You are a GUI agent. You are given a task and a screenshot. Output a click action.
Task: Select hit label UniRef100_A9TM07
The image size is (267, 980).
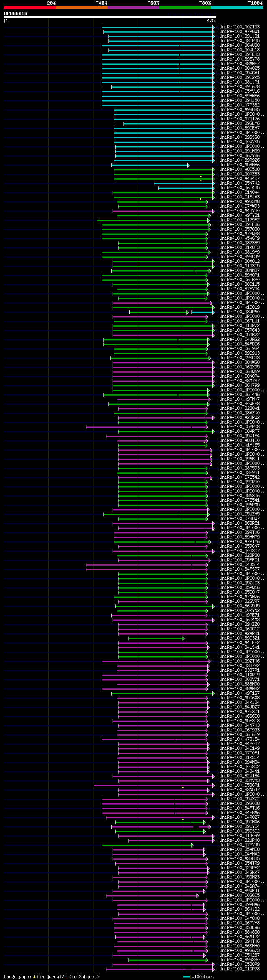tap(239, 399)
